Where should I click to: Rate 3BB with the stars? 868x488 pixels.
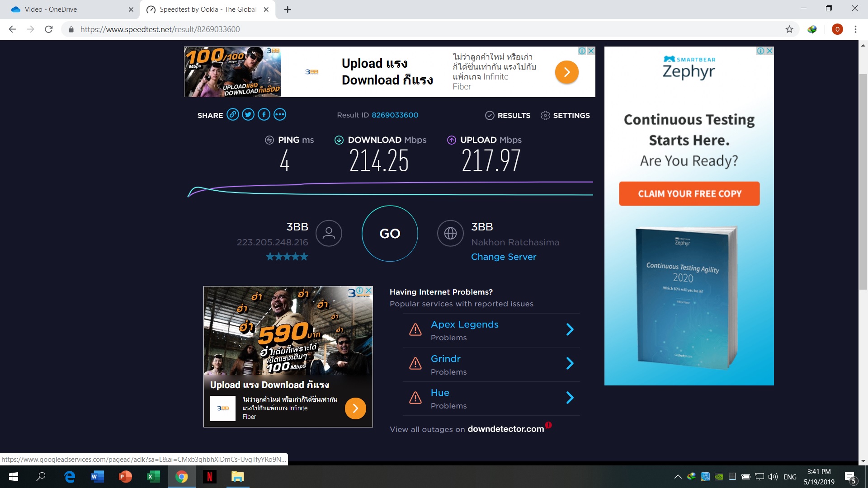pos(287,257)
